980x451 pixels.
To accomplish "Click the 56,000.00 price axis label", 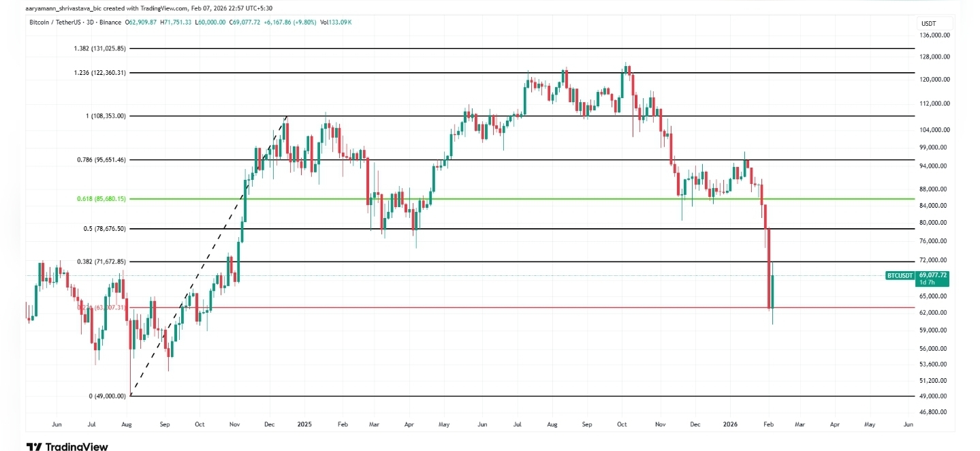I will [932, 348].
